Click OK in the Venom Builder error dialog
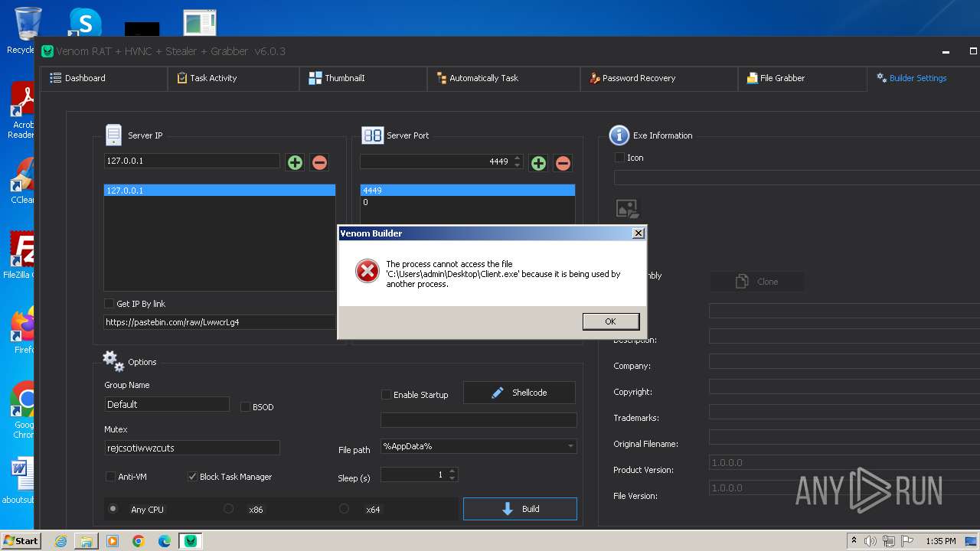This screenshot has width=980, height=551. (610, 321)
